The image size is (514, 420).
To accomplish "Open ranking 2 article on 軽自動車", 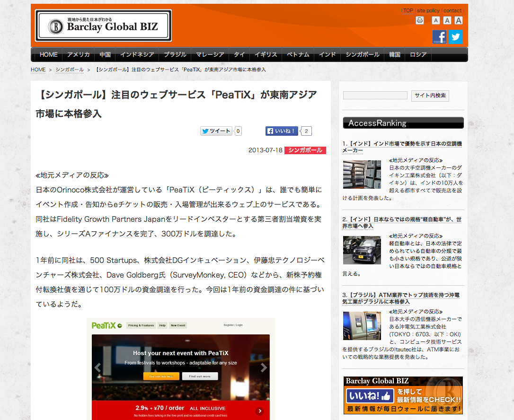I will click(402, 222).
